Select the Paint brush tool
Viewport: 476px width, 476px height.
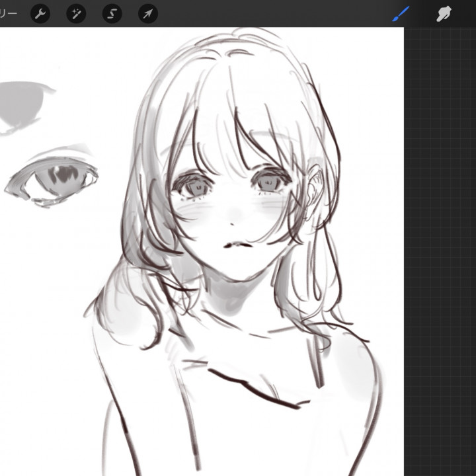401,14
